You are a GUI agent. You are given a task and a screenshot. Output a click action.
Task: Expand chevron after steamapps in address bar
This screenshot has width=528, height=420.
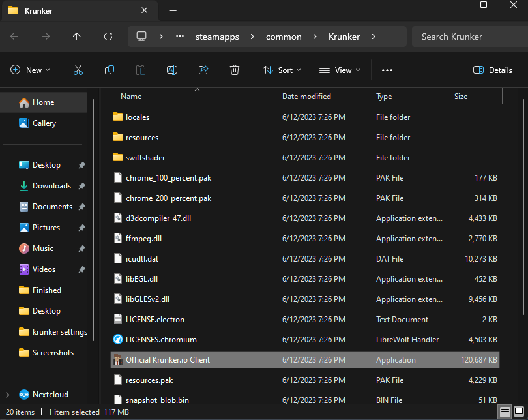pyautogui.click(x=252, y=37)
